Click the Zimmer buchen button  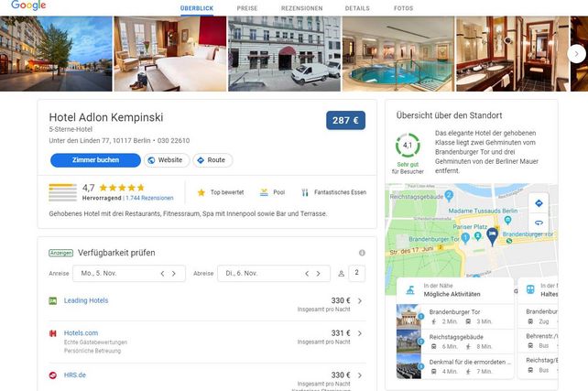point(95,160)
